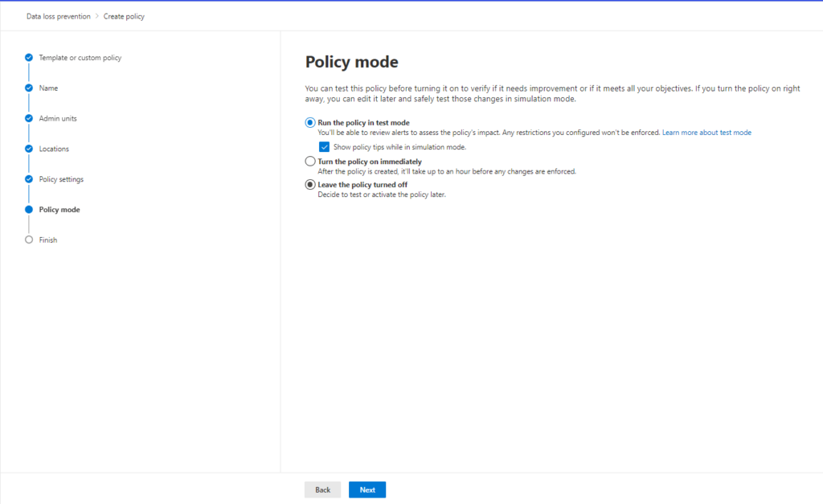Uncheck Show policy tips while in simulation mode
This screenshot has width=823, height=504.
[325, 147]
